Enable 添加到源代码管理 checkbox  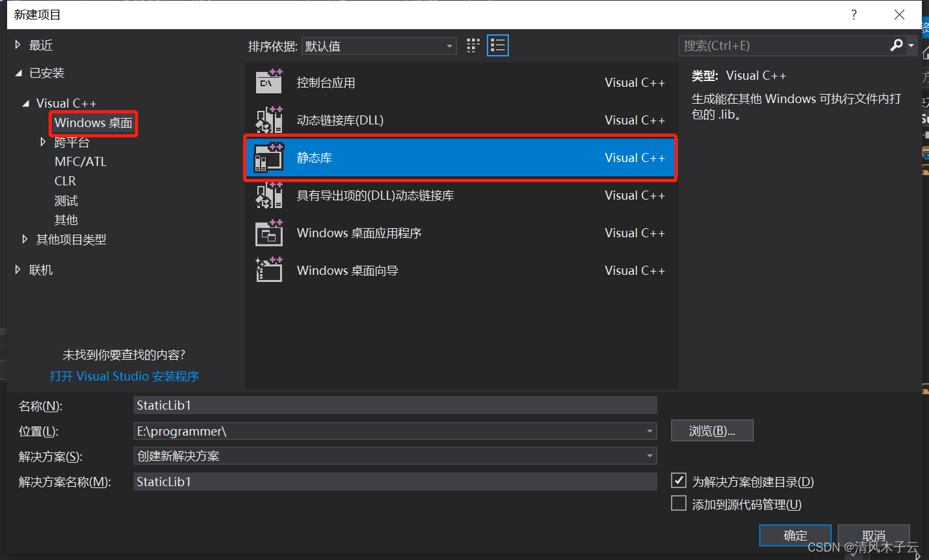pyautogui.click(x=679, y=503)
